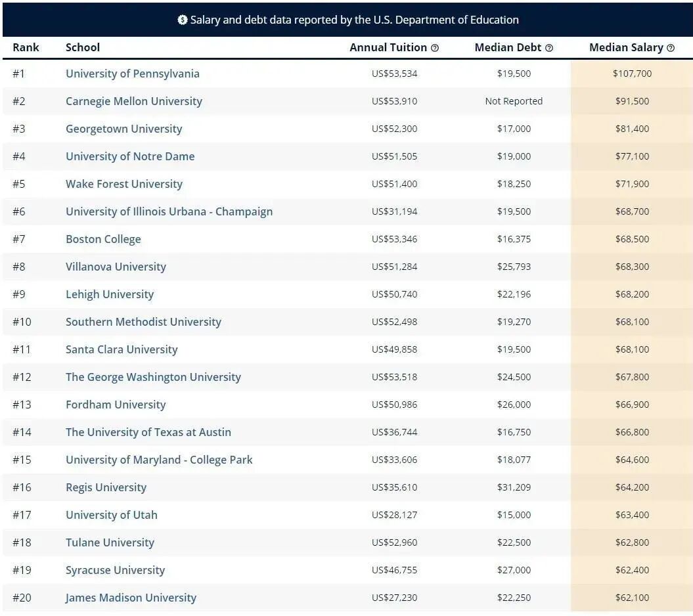Click the dollar badge icon in banner
The height and width of the screenshot is (616, 693).
pos(182,20)
